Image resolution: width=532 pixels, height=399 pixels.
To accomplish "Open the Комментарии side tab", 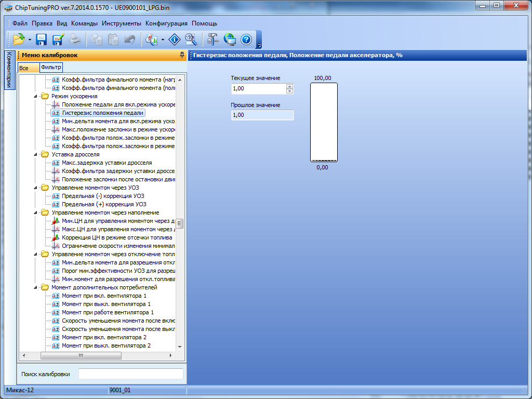I will (x=9, y=70).
